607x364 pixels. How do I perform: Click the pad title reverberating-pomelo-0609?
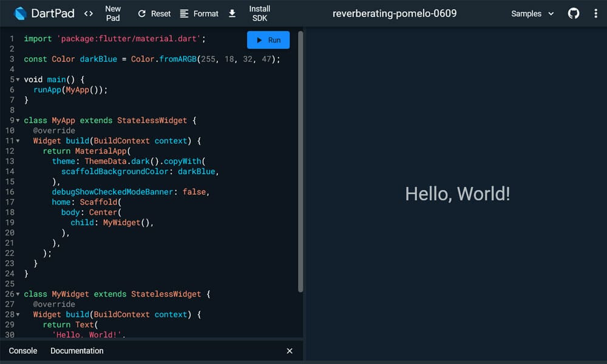pyautogui.click(x=395, y=13)
